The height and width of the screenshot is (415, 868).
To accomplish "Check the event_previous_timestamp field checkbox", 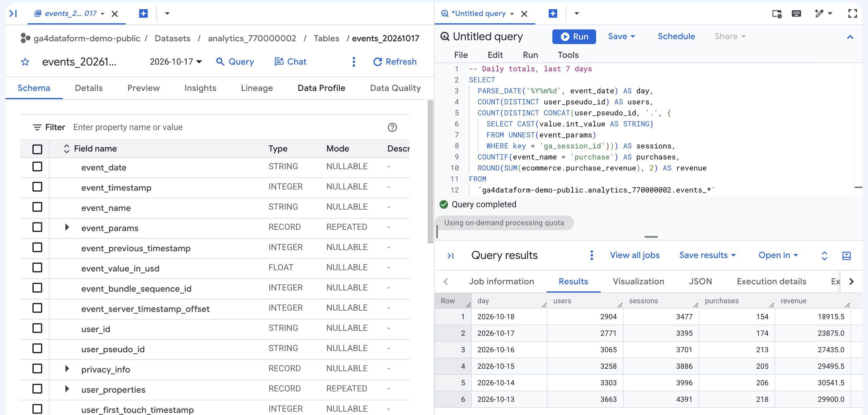I will tap(37, 248).
